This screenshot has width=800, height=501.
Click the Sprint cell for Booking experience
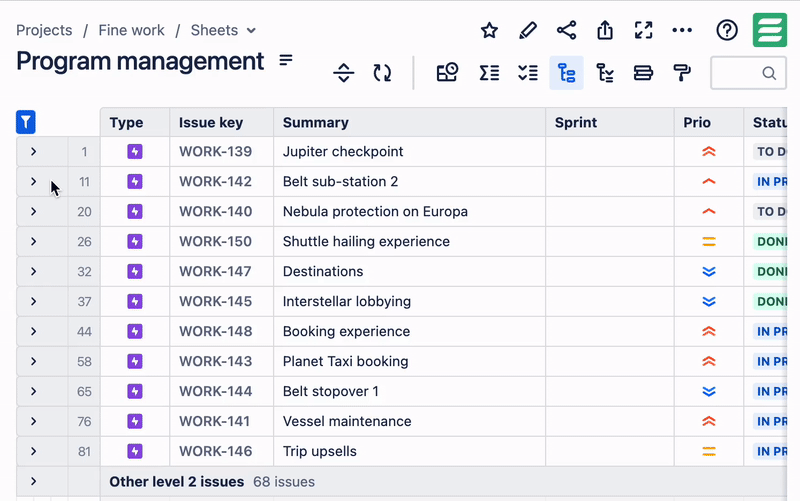tap(610, 331)
